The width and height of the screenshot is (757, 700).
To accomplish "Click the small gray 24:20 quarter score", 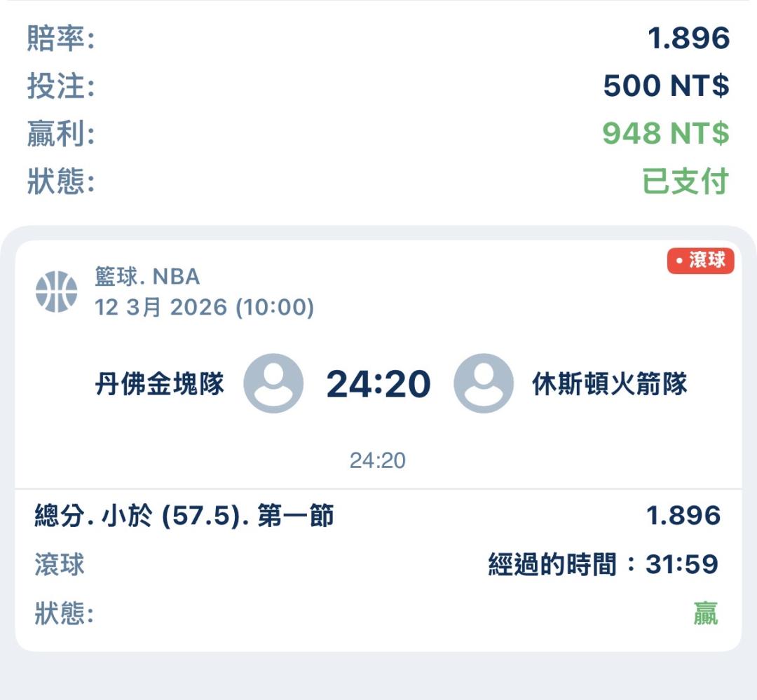I will click(x=378, y=460).
